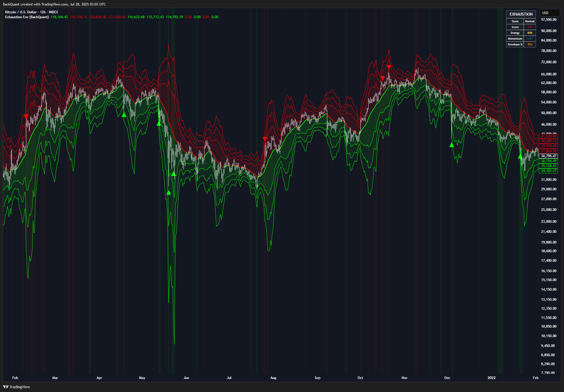Click the 2022 label on the time axis

492,378
